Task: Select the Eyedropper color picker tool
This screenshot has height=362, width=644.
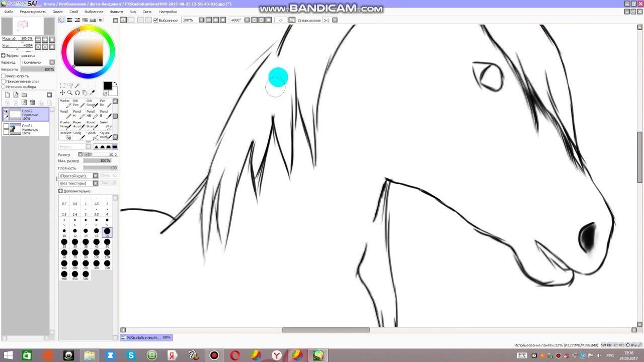Action: click(x=92, y=93)
